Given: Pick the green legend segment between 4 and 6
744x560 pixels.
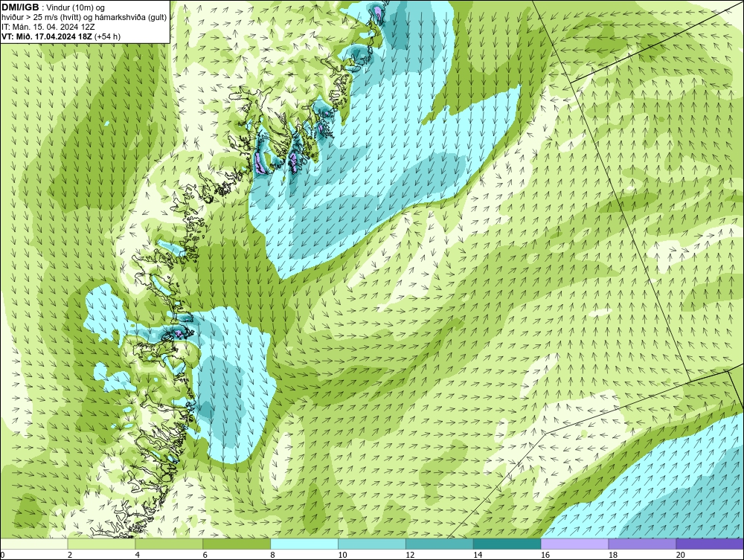Looking at the screenshot, I should 169,544.
